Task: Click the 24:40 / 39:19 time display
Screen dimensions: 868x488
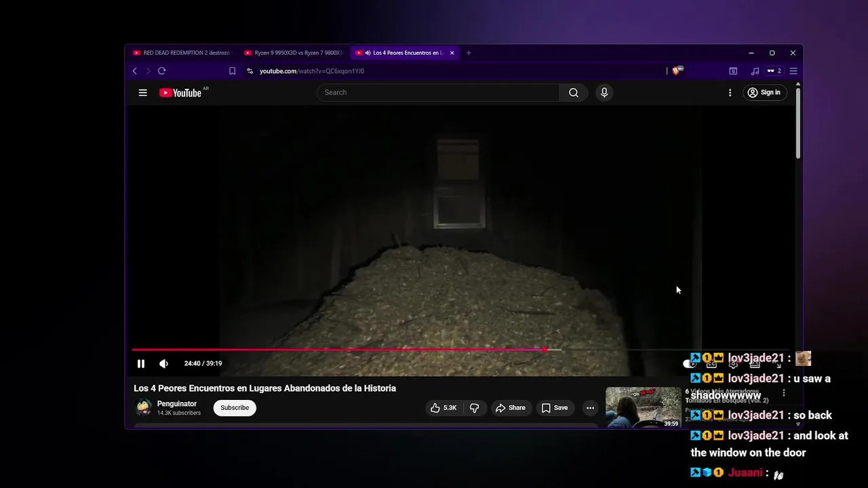Action: point(203,363)
